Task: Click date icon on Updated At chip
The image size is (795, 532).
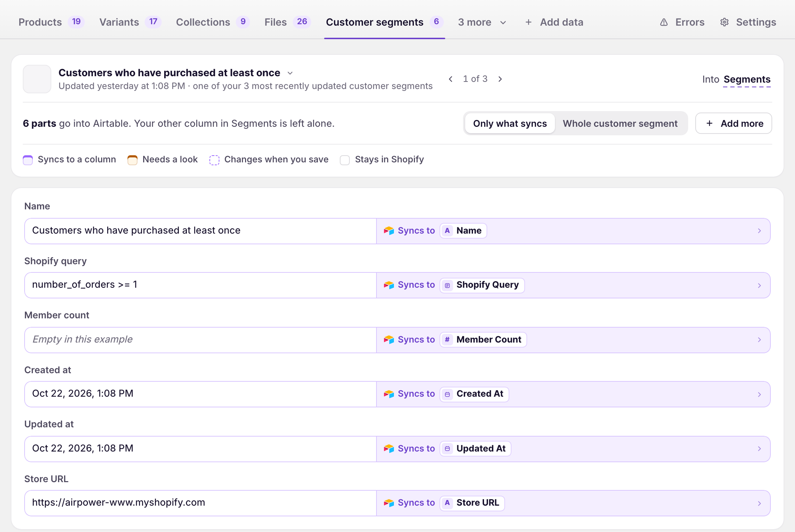Action: [447, 449]
